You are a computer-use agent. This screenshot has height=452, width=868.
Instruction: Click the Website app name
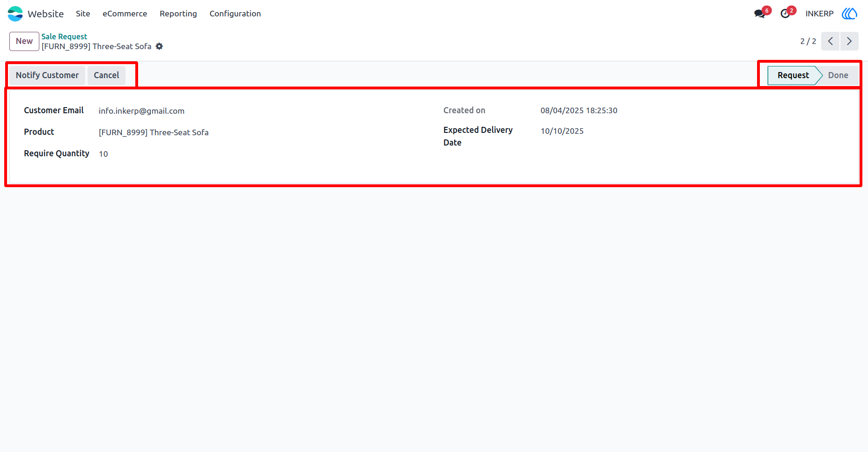pos(45,14)
